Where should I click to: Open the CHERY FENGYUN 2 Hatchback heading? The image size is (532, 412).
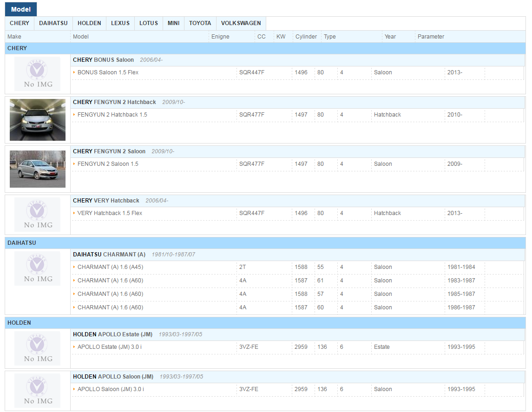click(114, 102)
